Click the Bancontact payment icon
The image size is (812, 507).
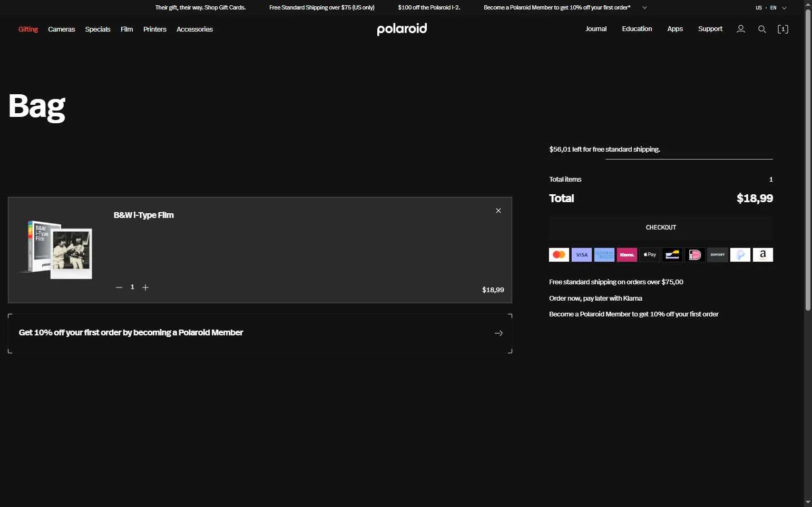(x=672, y=255)
